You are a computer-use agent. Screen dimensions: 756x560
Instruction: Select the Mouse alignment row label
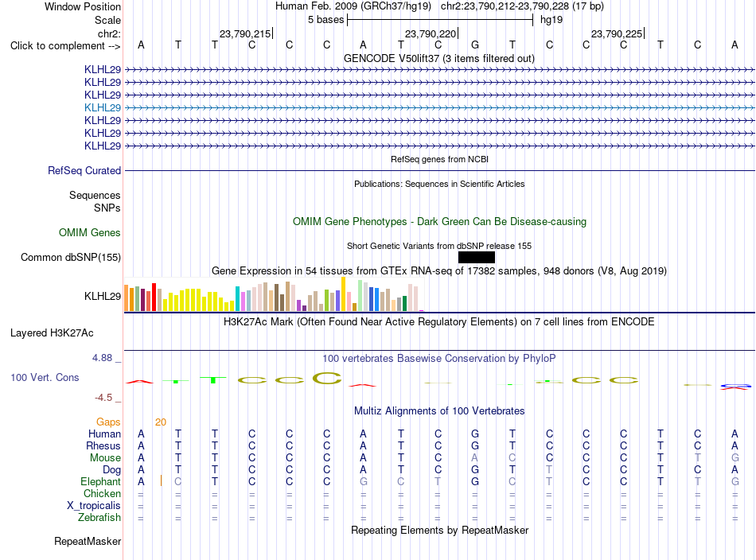tap(105, 458)
